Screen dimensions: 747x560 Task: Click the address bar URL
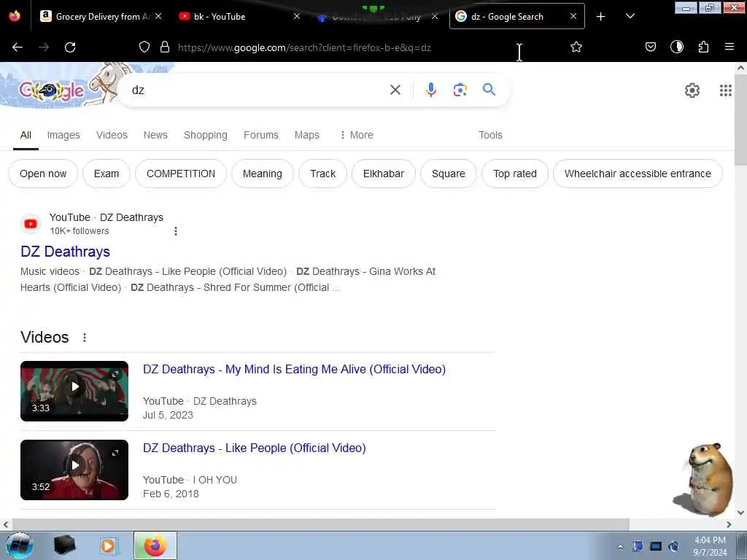[x=304, y=47]
